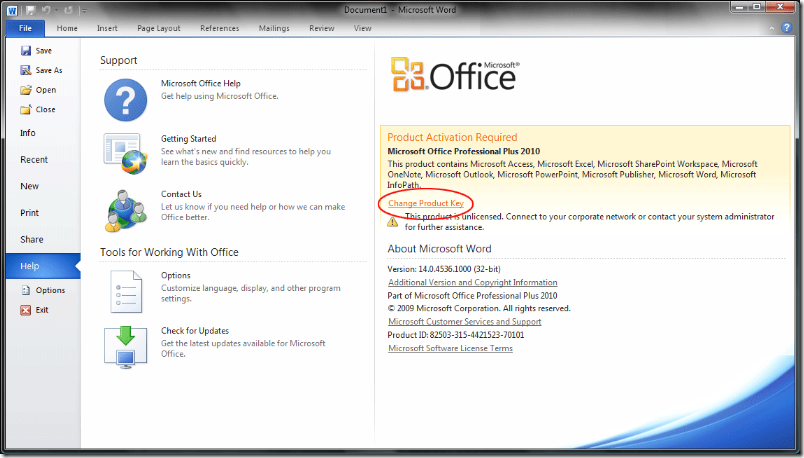Select the Mailings tab

(274, 28)
